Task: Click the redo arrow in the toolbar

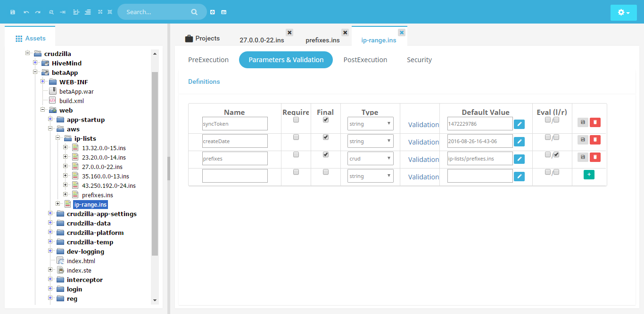Action: pyautogui.click(x=38, y=12)
